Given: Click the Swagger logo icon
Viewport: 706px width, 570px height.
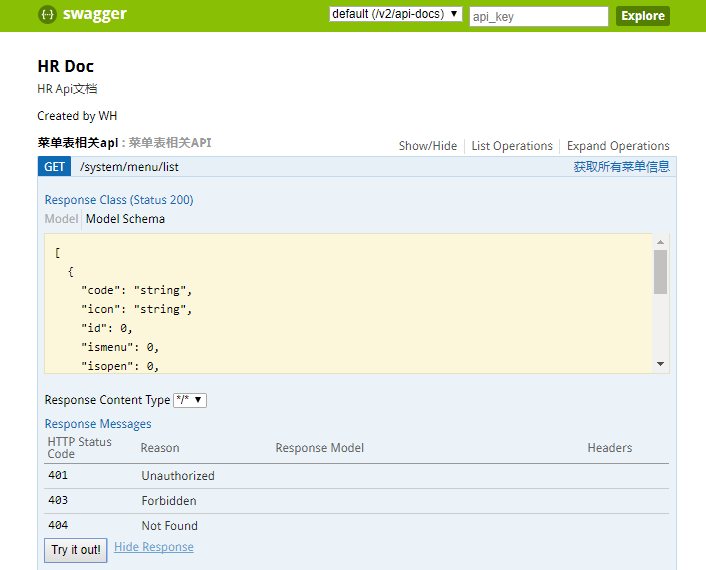Looking at the screenshot, I should coord(47,15).
